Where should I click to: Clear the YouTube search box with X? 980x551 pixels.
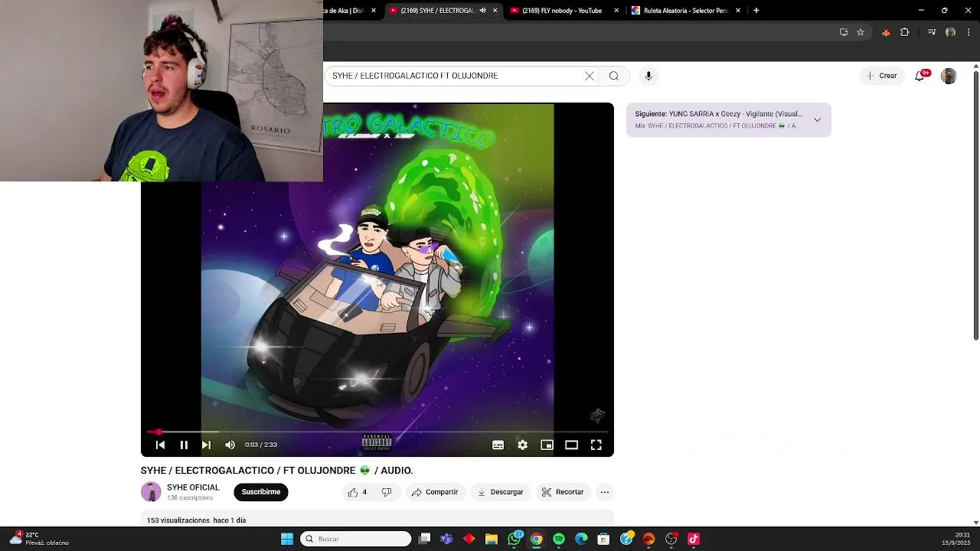coord(590,76)
